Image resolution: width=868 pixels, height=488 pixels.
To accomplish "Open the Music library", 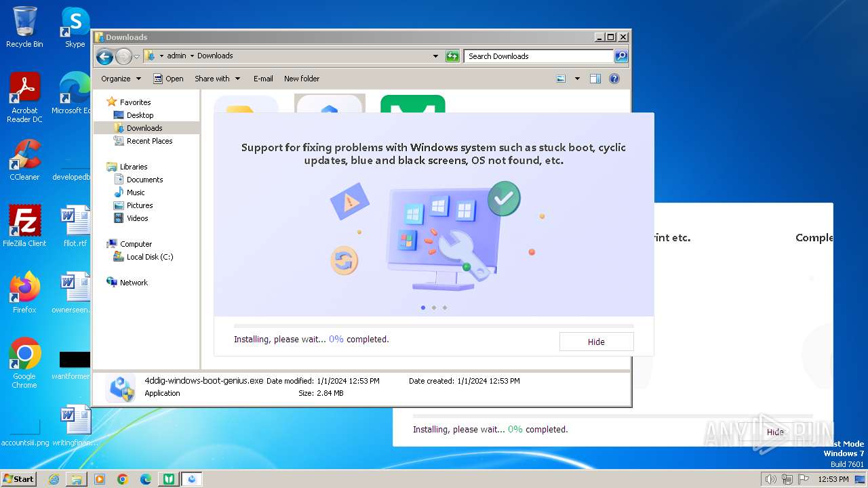I will (x=136, y=192).
